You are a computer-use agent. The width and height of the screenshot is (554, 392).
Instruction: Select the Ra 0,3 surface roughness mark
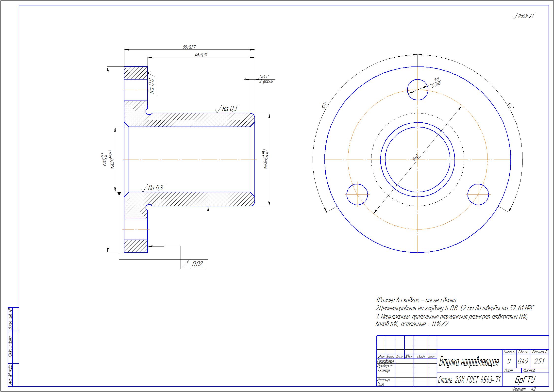point(227,109)
